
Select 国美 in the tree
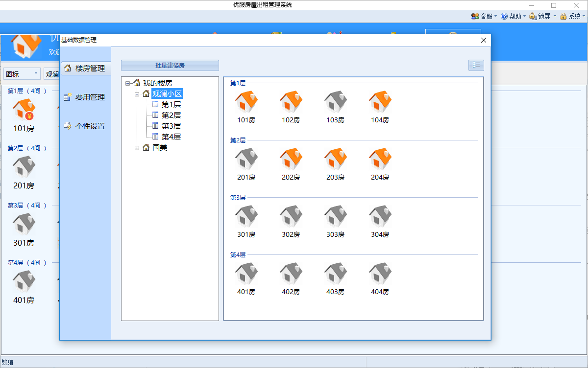pyautogui.click(x=160, y=148)
